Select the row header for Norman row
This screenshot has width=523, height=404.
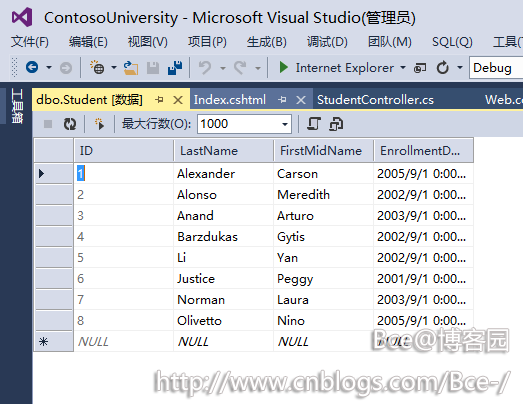coord(54,300)
